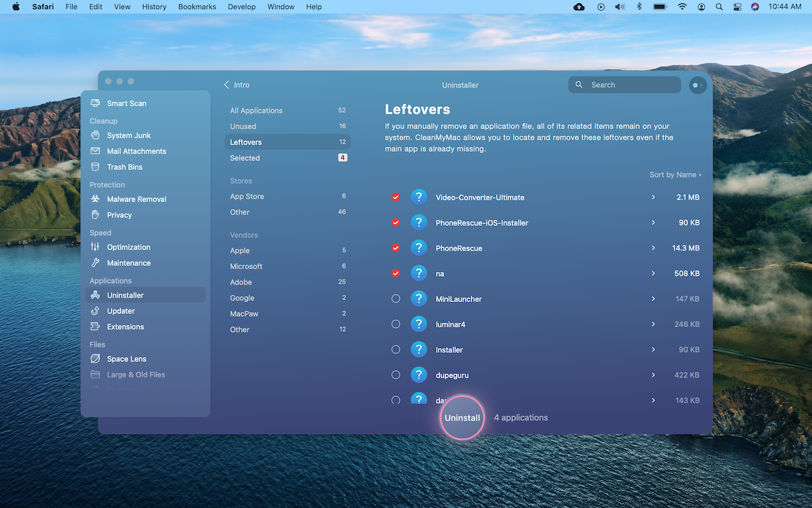Expand PhoneRescue-iOS-Installer details chevron

(x=653, y=223)
